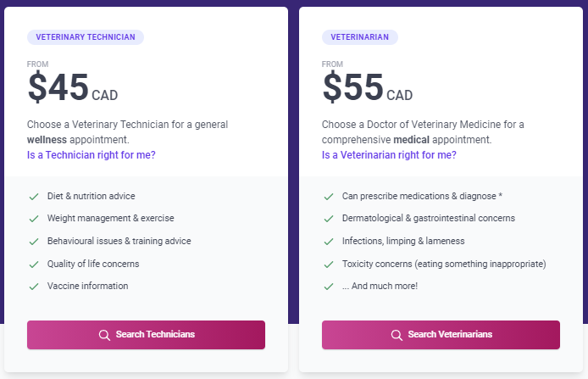Select the Veterinarian badge label
Viewport: 588px width, 379px height.
point(359,37)
